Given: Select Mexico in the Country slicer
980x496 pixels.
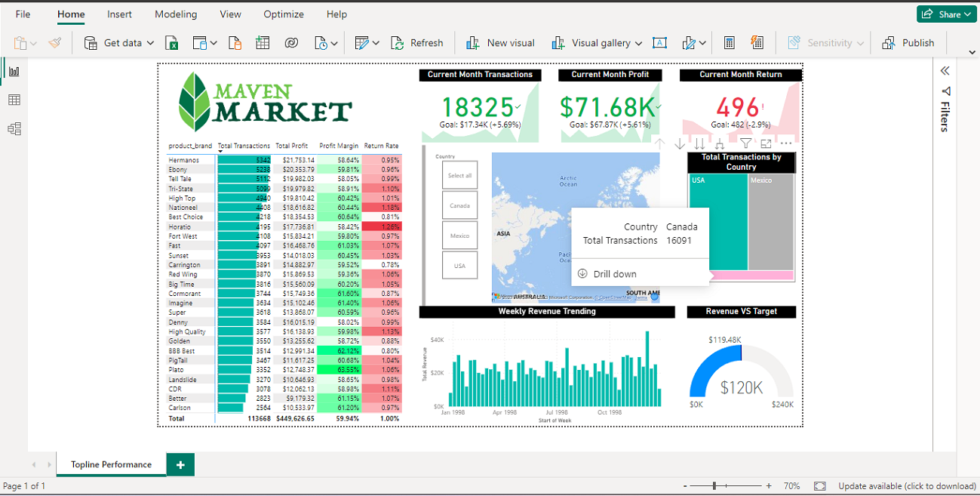Looking at the screenshot, I should (x=459, y=235).
